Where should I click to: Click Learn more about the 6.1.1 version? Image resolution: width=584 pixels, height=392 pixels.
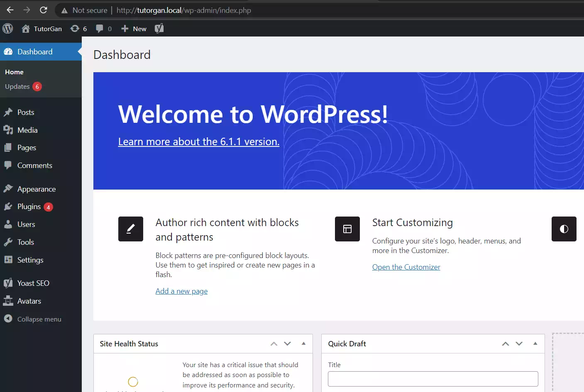click(199, 141)
